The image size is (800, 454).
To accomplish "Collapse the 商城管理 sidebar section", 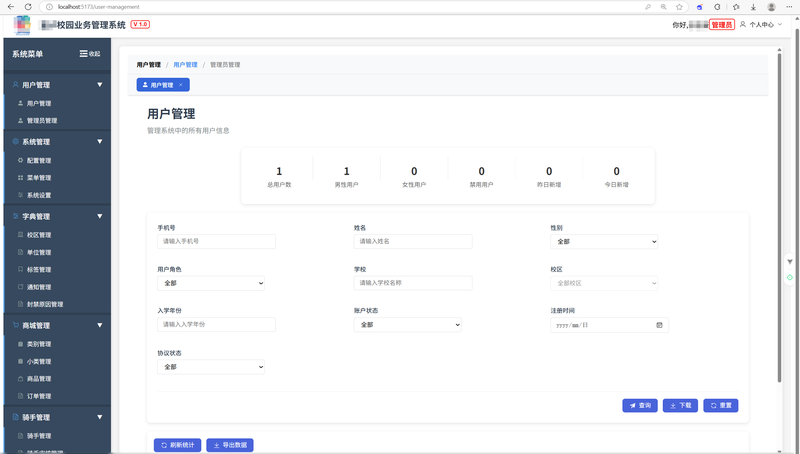I will tap(99, 325).
